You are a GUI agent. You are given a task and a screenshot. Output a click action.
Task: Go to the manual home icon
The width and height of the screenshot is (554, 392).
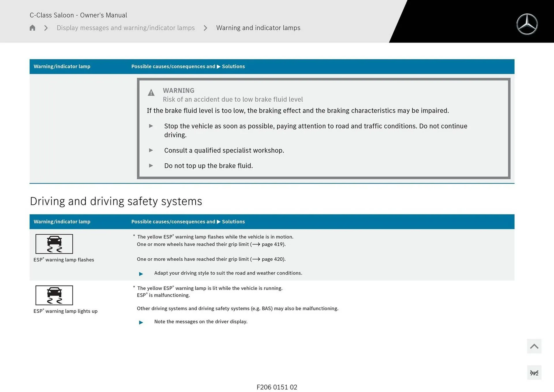(32, 28)
